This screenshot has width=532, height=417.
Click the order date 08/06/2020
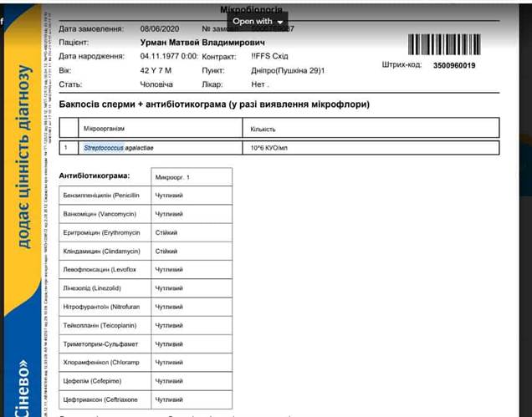click(x=160, y=29)
